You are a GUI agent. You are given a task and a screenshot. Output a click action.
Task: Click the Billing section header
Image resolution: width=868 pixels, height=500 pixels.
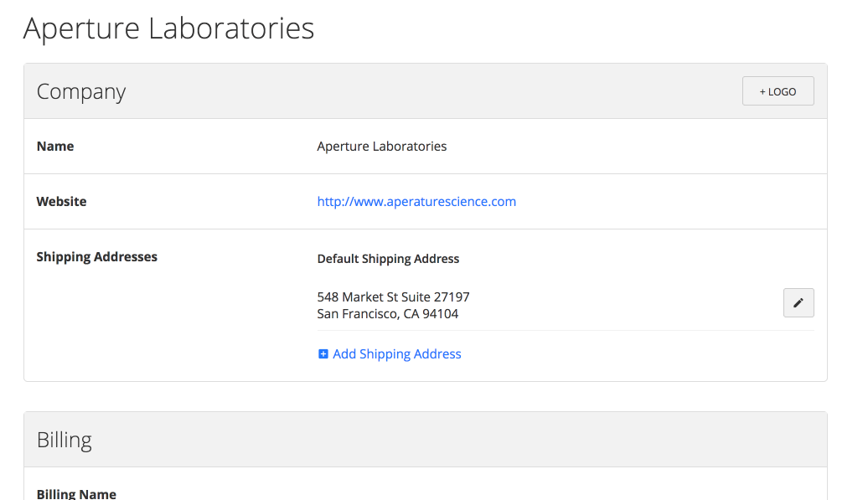(64, 440)
